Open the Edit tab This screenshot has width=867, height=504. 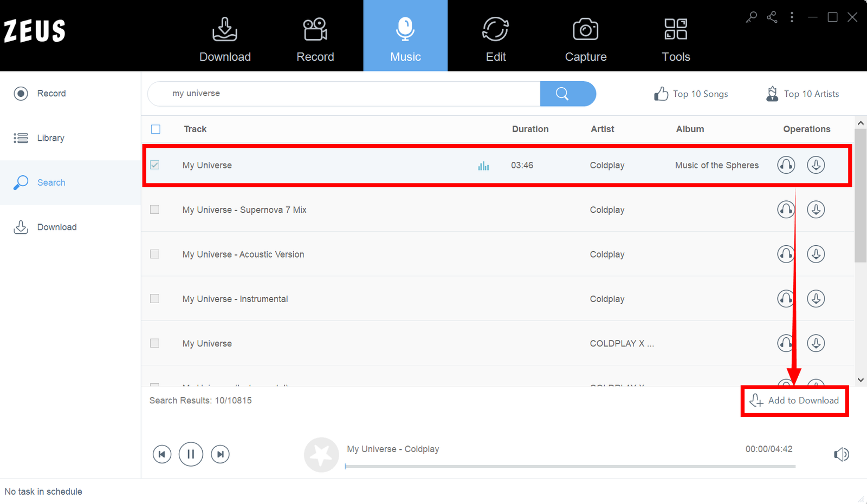pos(496,39)
